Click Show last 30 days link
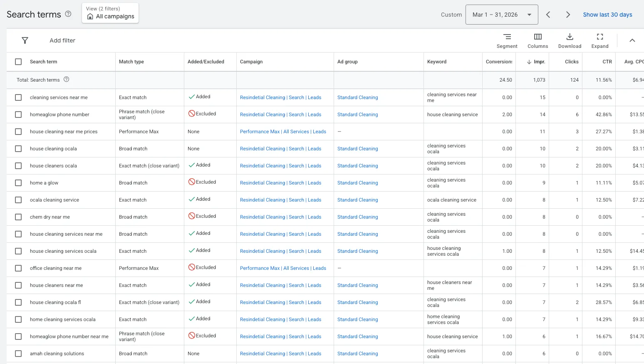Image resolution: width=644 pixels, height=364 pixels. [607, 15]
